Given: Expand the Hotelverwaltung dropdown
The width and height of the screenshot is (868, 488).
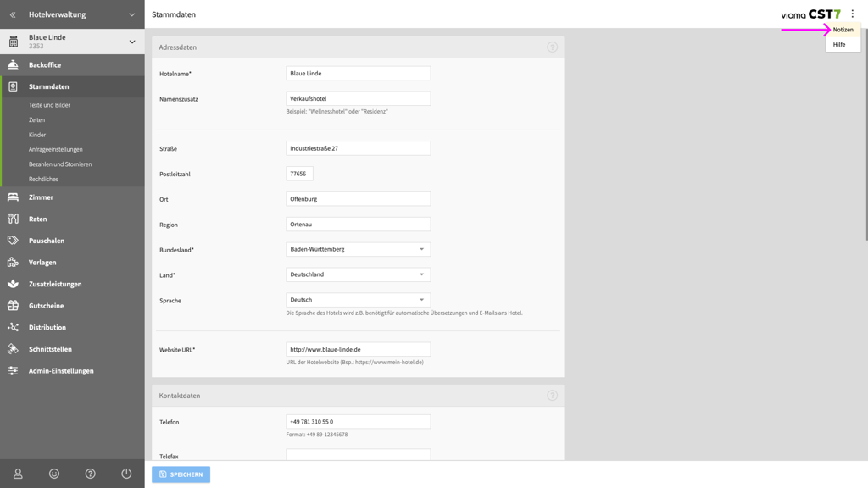Looking at the screenshot, I should pyautogui.click(x=131, y=14).
